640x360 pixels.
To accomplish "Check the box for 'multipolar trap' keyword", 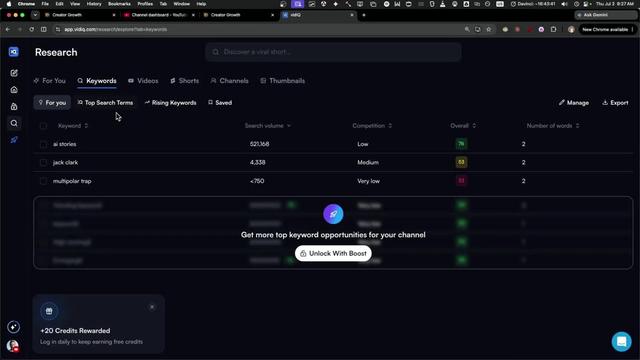I will 43,181.
